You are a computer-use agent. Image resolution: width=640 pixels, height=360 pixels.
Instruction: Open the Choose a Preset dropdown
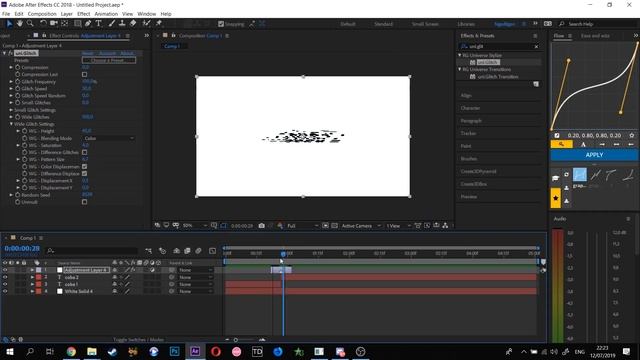(109, 60)
